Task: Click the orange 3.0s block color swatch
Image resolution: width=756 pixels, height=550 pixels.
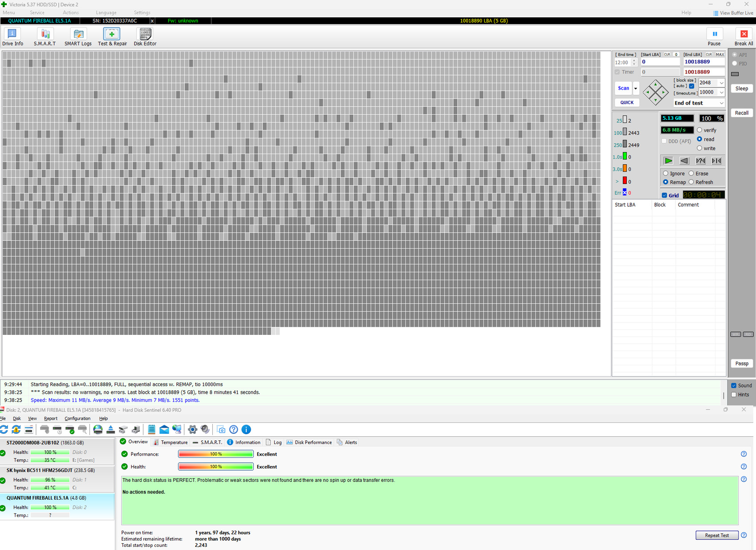Action: pos(625,168)
